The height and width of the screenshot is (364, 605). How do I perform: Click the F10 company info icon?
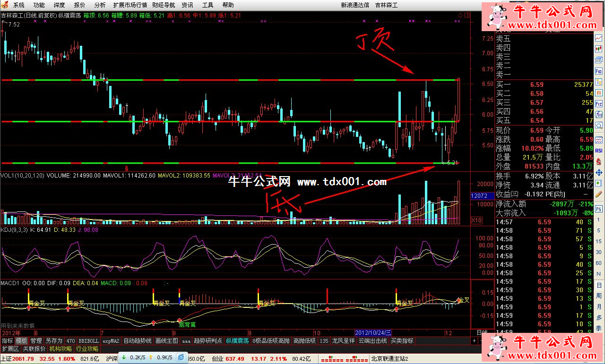click(599, 71)
